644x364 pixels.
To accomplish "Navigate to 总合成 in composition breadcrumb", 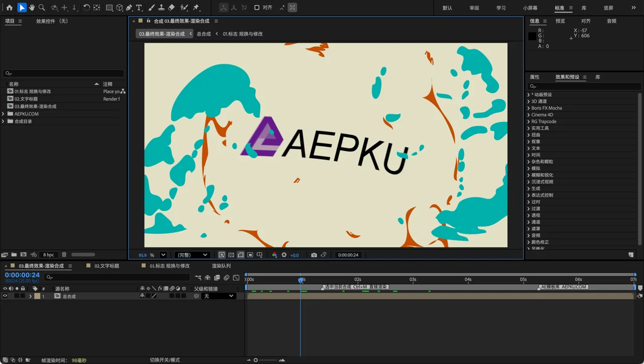I will [x=204, y=34].
